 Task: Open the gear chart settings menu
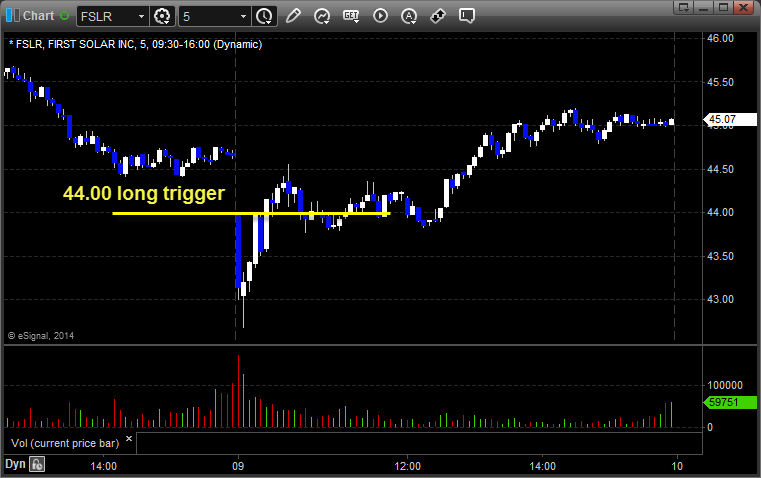[162, 16]
